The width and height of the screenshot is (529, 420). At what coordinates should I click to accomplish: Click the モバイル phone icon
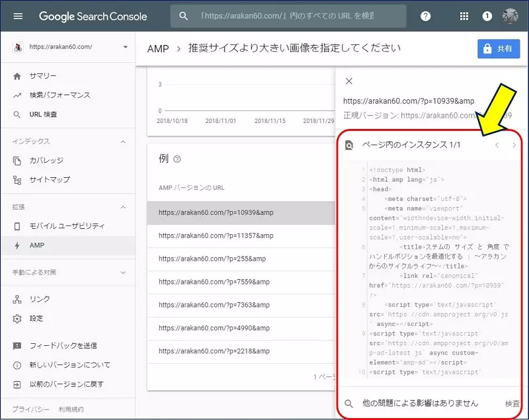(x=17, y=226)
